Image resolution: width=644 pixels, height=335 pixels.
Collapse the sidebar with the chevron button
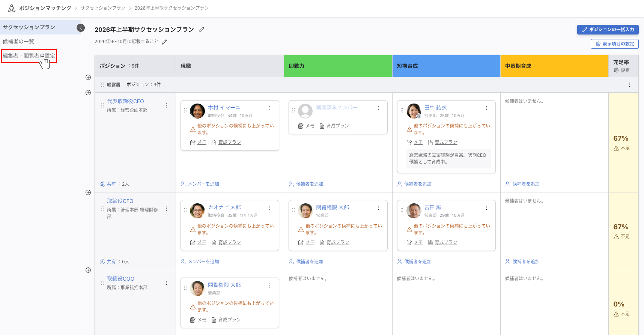[80, 28]
